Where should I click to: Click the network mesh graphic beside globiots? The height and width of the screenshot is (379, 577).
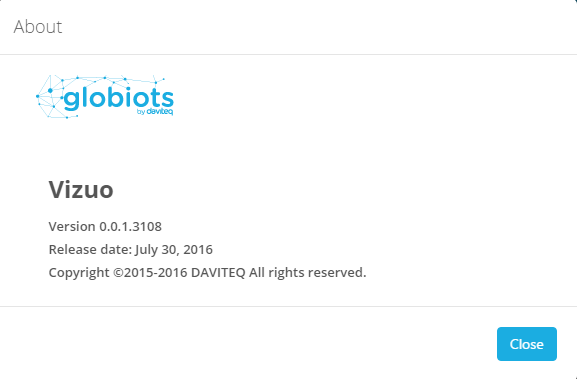pyautogui.click(x=50, y=97)
